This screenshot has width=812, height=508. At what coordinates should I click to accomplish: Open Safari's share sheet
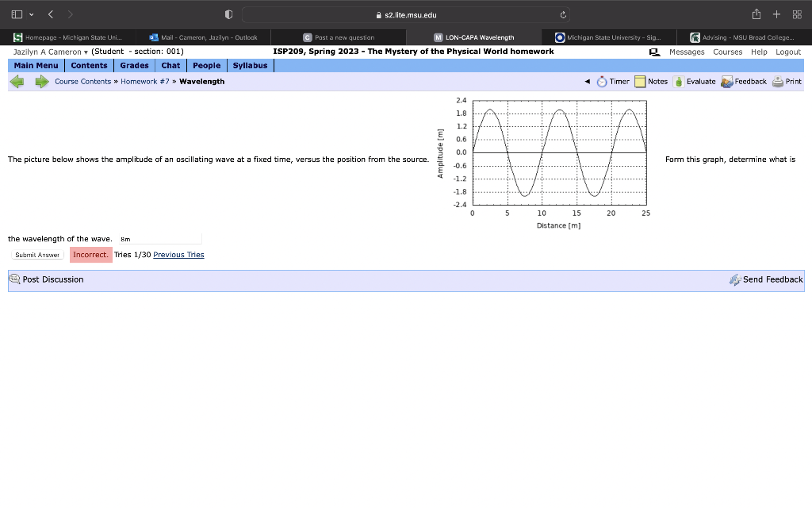[757, 13]
